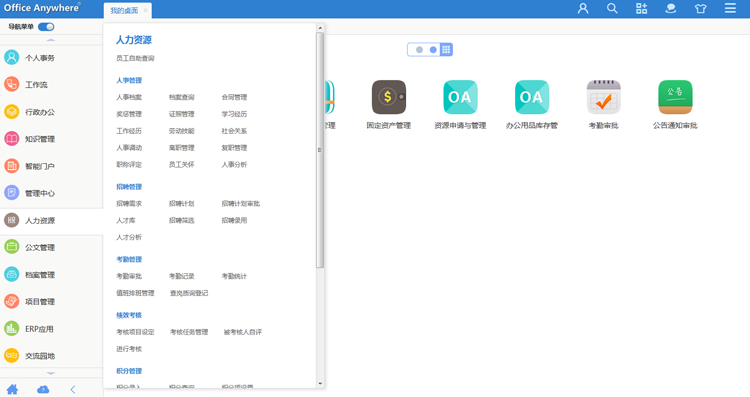The width and height of the screenshot is (750, 397).
Task: Toggle the 导航菜单 switch
Action: pos(46,27)
